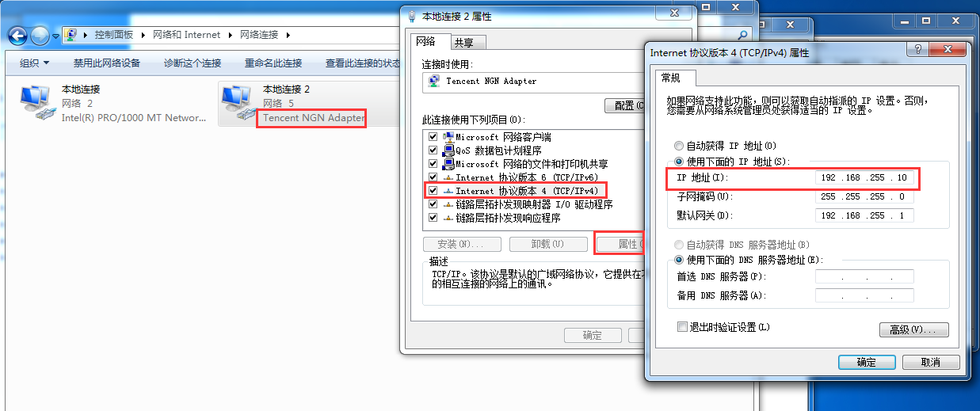
Task: Enable 退出时验证设置 checkbox
Action: 682,327
